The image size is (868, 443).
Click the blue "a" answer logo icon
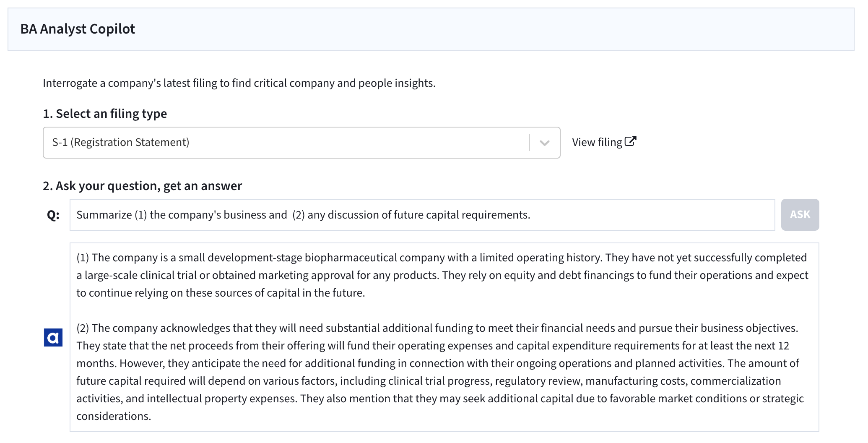pyautogui.click(x=53, y=337)
